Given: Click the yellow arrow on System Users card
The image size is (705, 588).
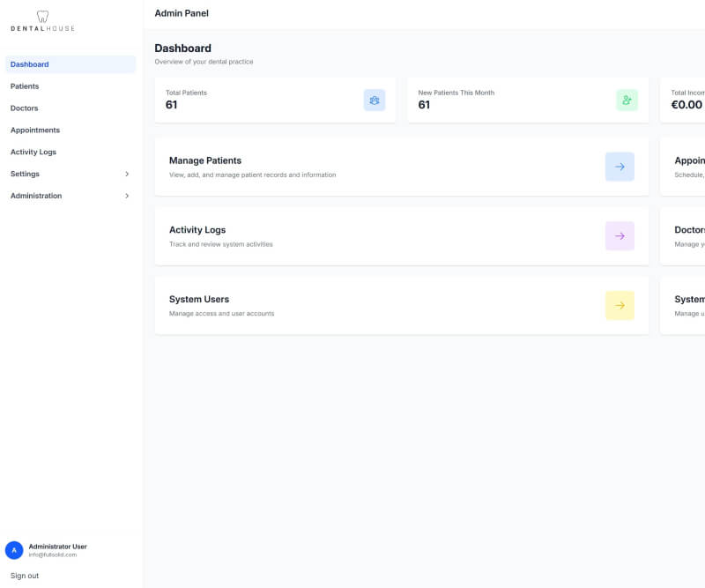Looking at the screenshot, I should click(620, 304).
